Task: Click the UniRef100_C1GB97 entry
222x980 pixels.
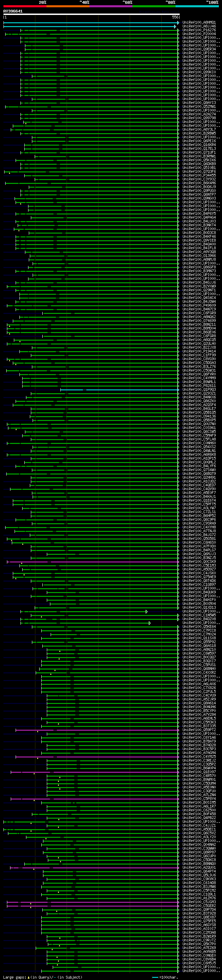Action: point(199,585)
